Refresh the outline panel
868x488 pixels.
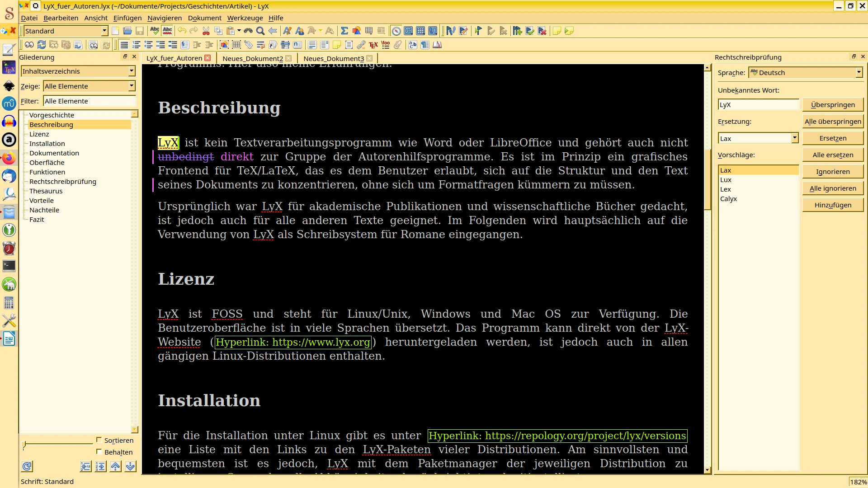click(27, 466)
